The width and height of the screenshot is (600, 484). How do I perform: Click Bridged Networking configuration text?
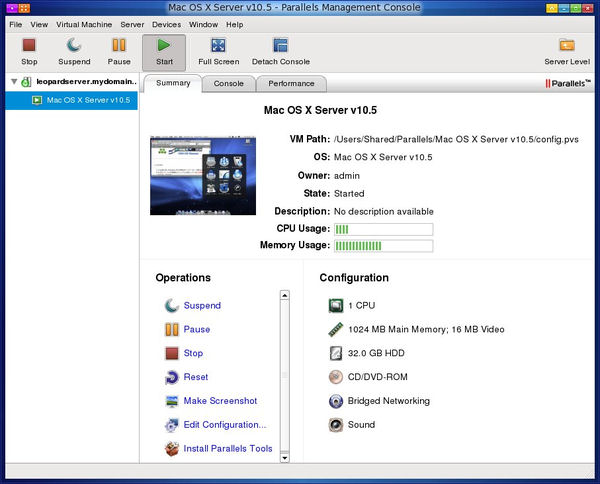coord(388,401)
